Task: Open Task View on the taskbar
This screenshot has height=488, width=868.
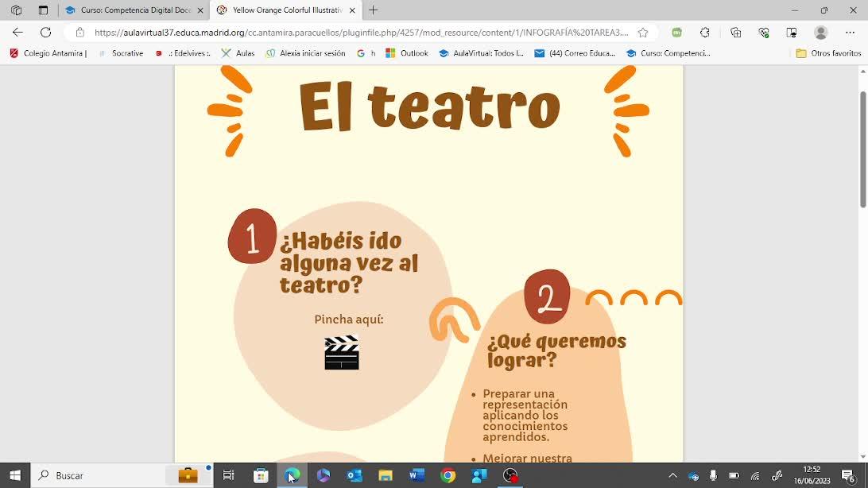Action: (x=228, y=475)
